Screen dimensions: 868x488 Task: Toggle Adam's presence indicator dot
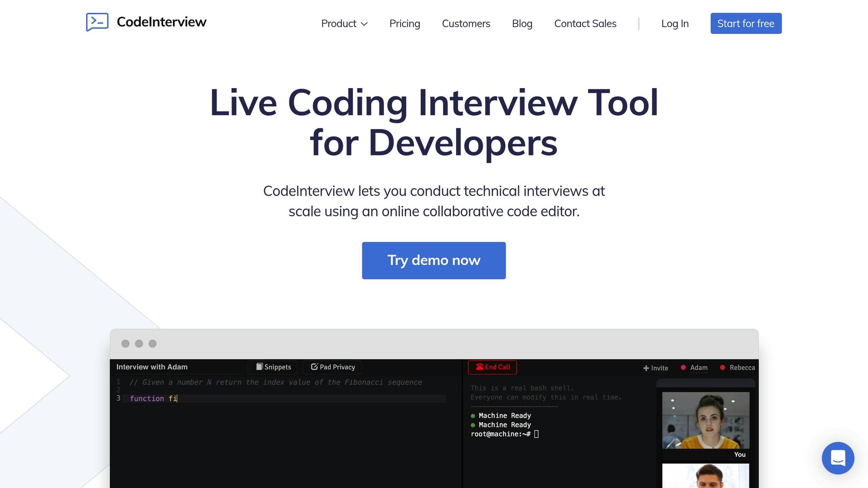point(683,368)
